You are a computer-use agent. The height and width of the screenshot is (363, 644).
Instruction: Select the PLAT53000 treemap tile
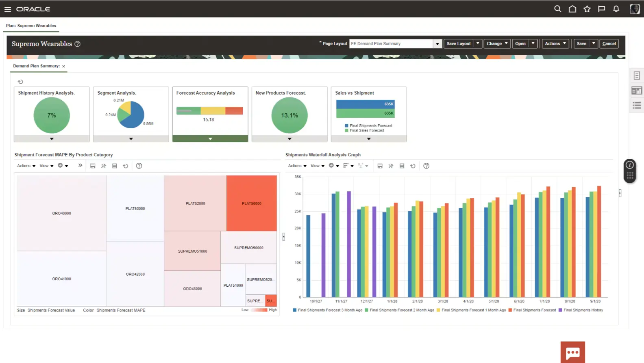135,208
